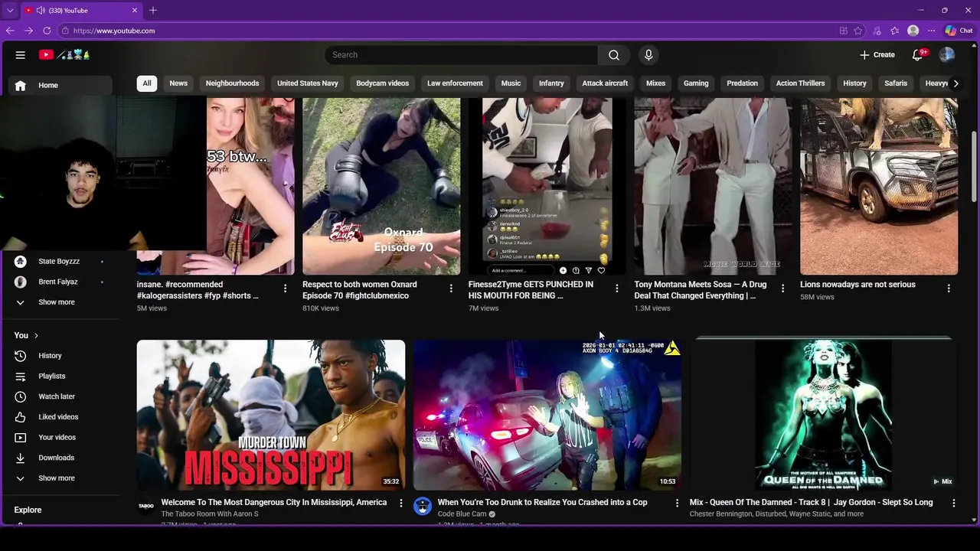The width and height of the screenshot is (980, 551).
Task: Click the browser address bar
Action: click(x=448, y=31)
